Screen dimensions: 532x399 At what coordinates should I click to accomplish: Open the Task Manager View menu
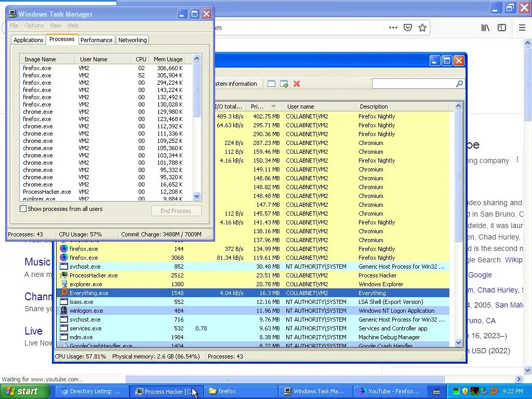click(56, 25)
